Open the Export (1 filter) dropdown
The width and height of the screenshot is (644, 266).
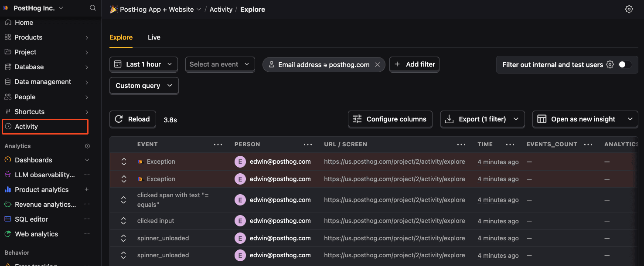(483, 119)
